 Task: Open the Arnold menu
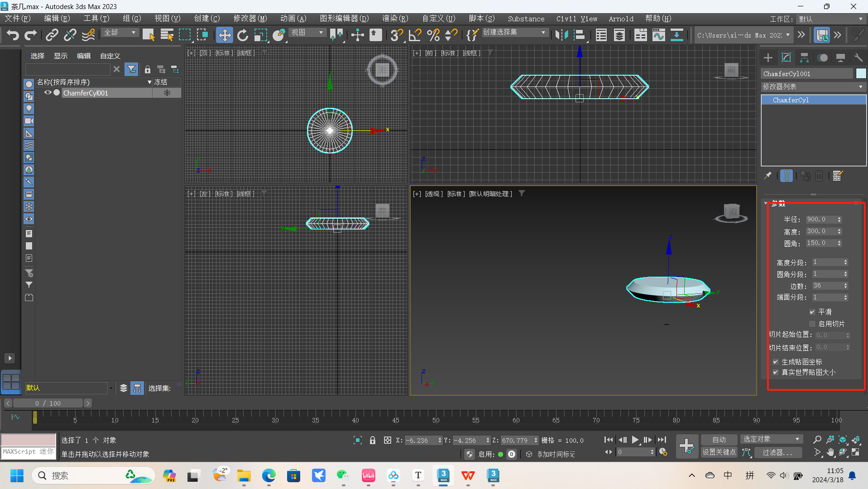coord(621,19)
